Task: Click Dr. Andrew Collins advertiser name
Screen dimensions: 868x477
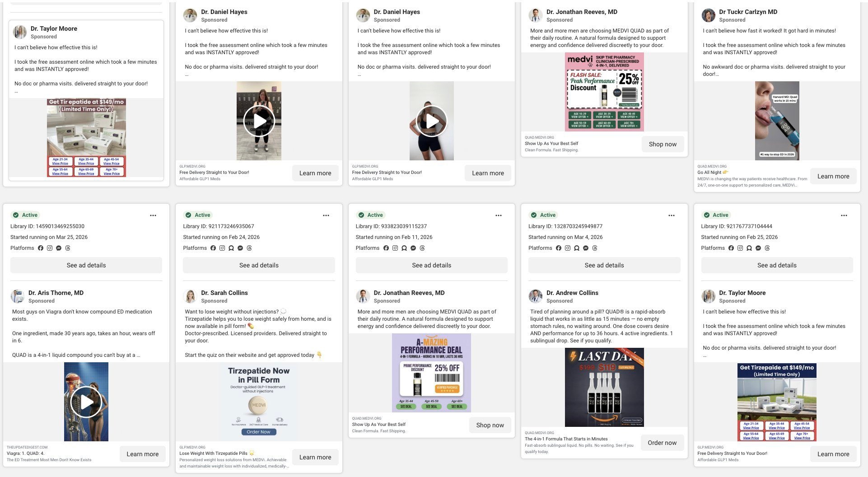Action: pos(572,293)
